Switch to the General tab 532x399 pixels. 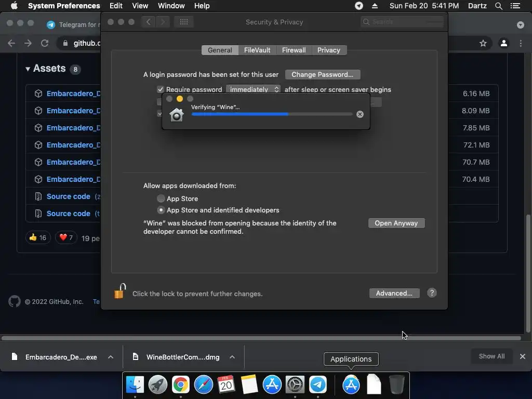pyautogui.click(x=220, y=50)
